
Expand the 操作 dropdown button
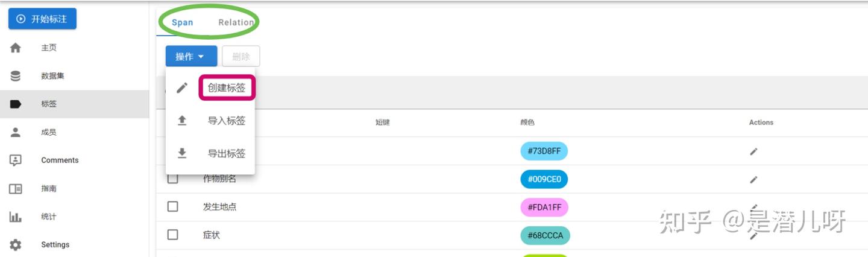[x=190, y=56]
